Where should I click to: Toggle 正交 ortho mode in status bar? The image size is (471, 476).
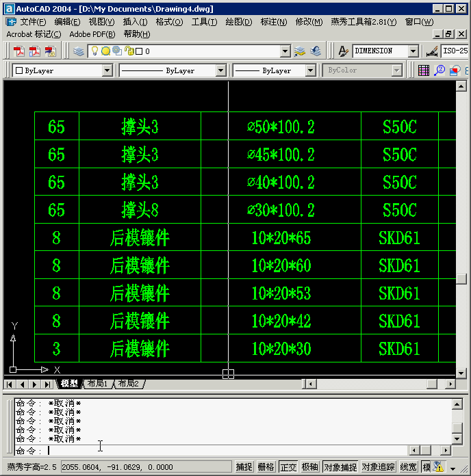click(288, 467)
